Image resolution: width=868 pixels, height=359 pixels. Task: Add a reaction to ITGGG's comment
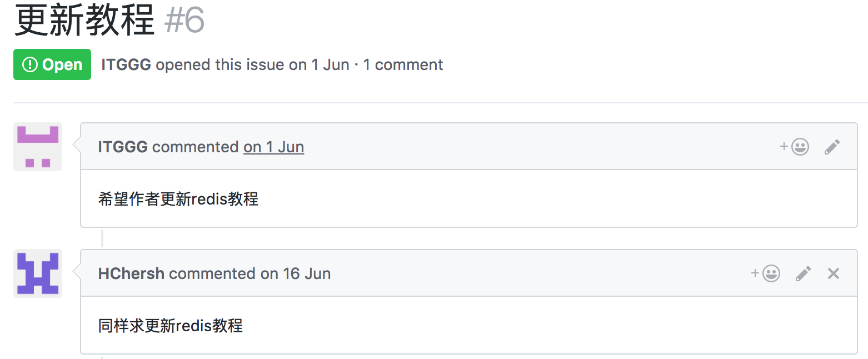pyautogui.click(x=795, y=147)
